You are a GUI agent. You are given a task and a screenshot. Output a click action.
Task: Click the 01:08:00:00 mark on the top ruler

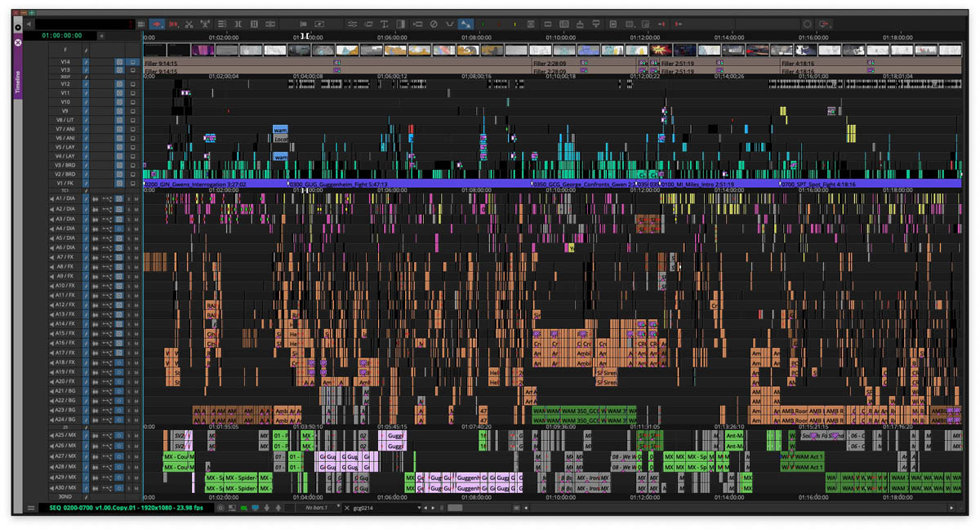[476, 38]
